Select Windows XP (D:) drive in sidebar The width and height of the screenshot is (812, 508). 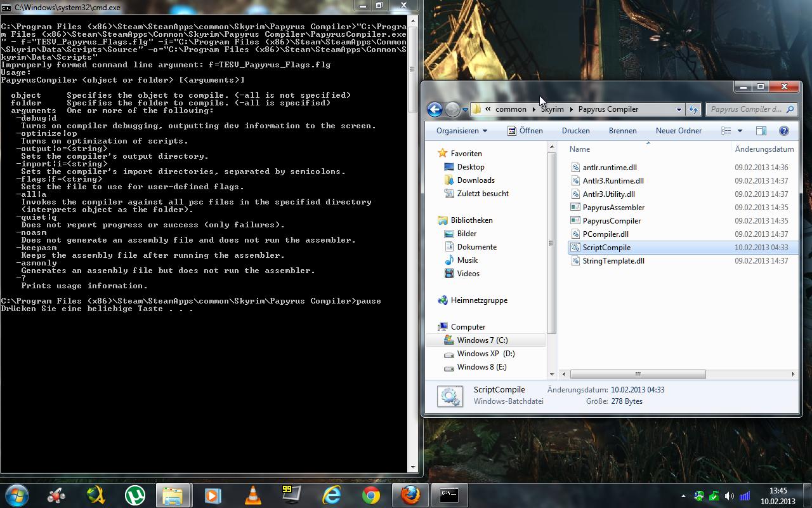(x=485, y=354)
